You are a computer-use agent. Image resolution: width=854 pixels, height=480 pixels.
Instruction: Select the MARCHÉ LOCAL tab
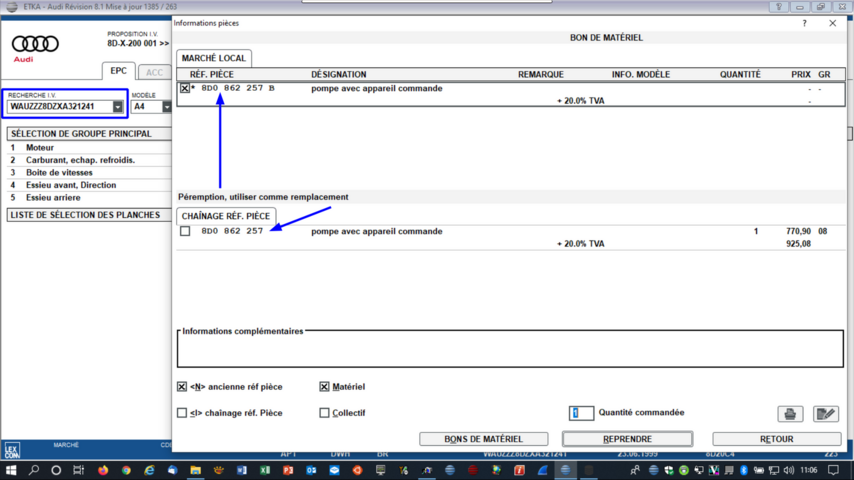214,58
